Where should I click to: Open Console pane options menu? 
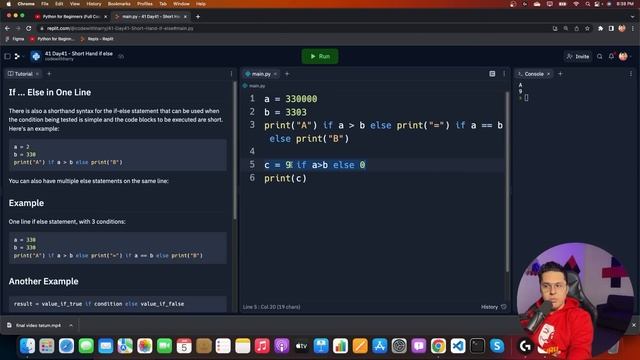pyautogui.click(x=631, y=74)
